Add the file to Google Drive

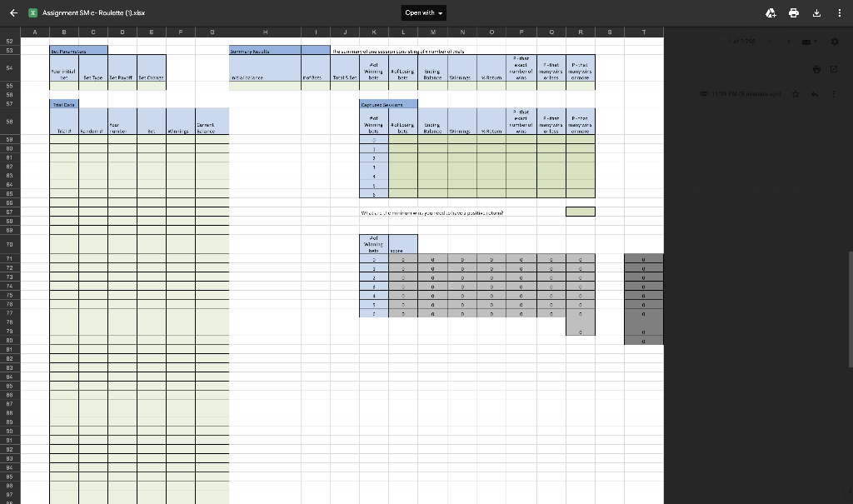(771, 12)
